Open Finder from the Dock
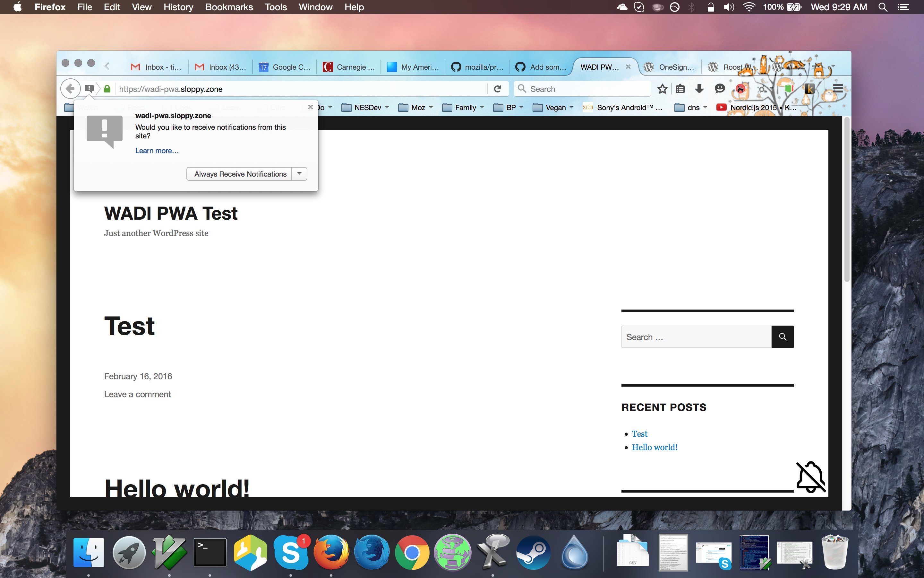 tap(89, 552)
